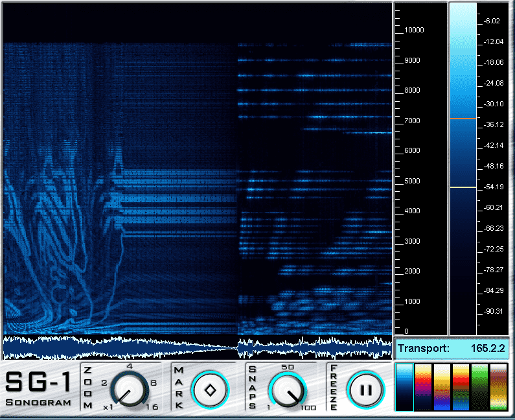This screenshot has width=515, height=420.
Task: Click the 5000 Hz frequency label
Action: tap(412, 181)
